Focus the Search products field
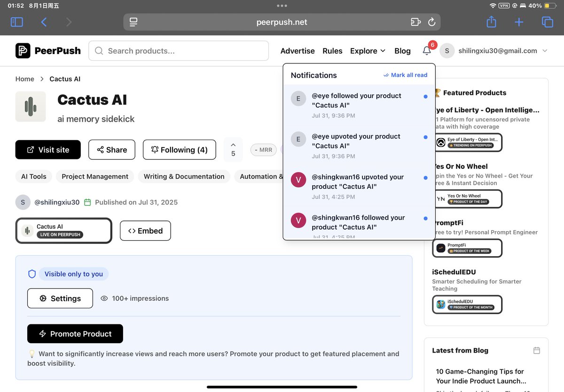Viewport: 564px width, 392px height. click(x=179, y=51)
